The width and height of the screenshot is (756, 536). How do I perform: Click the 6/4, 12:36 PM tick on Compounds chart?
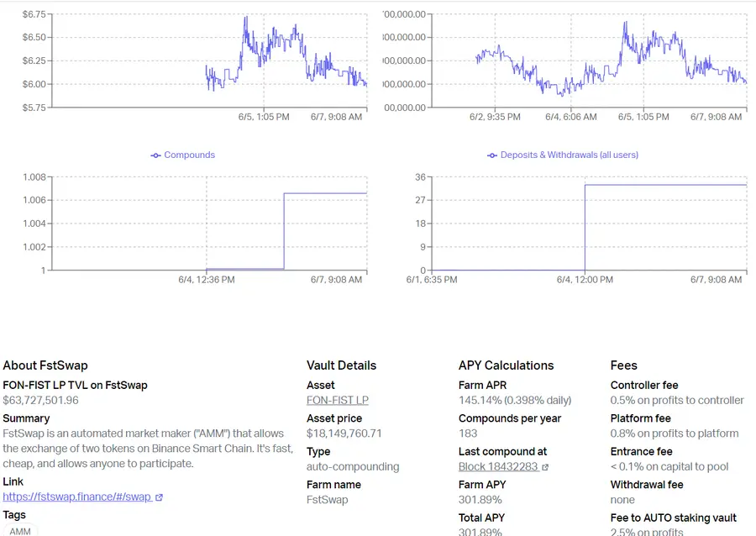click(x=207, y=280)
